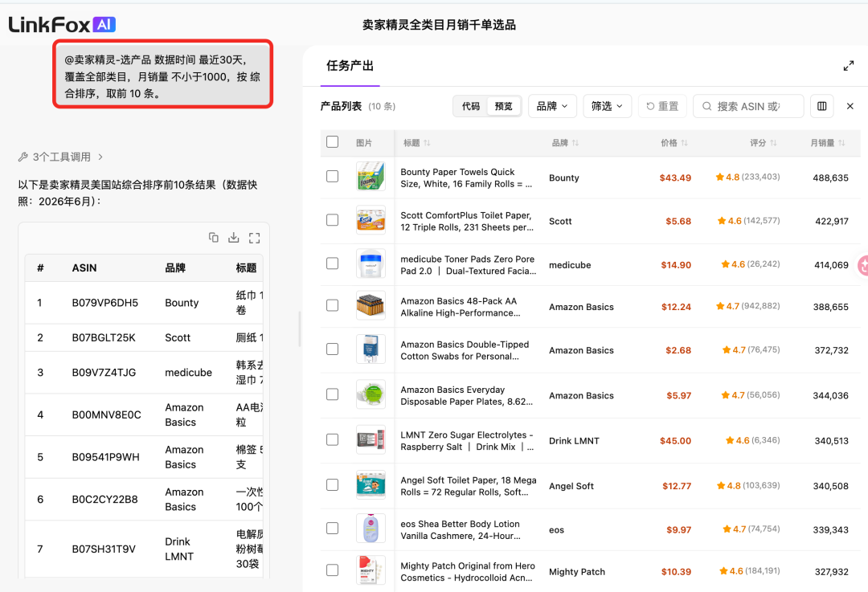This screenshot has height=592, width=868.
Task: Check the Bounty Paper Towels row
Action: 332,177
